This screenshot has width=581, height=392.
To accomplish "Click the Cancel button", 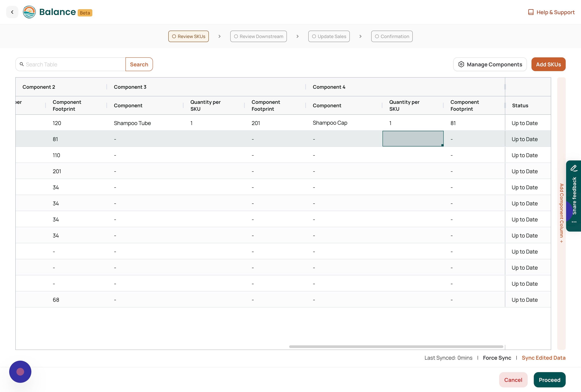I will tap(513, 380).
